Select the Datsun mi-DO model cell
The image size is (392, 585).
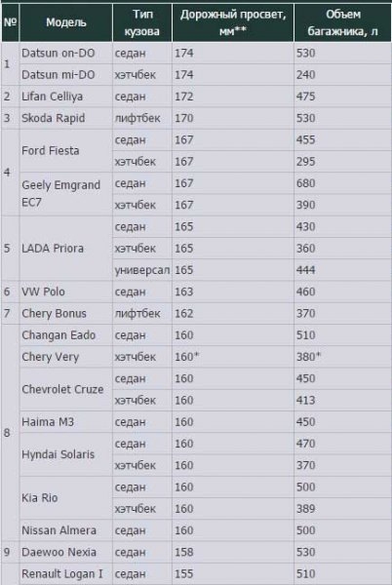65,75
